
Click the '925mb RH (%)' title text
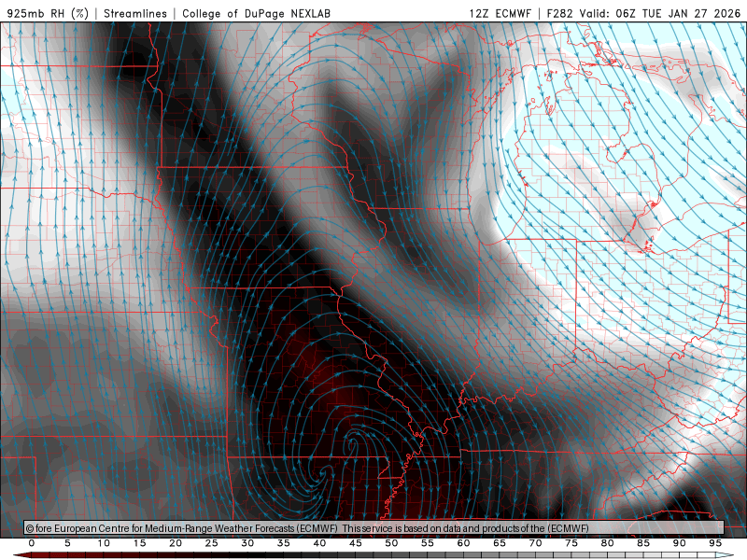(48, 13)
